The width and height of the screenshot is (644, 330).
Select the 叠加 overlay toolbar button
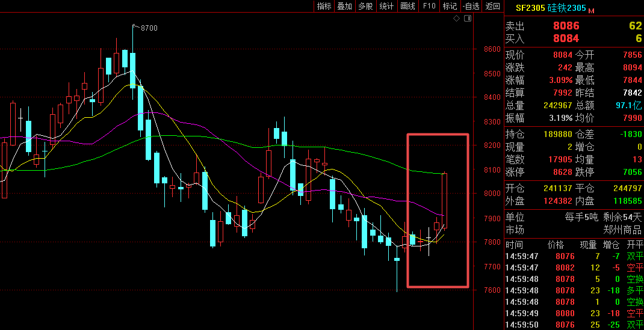[x=345, y=6]
